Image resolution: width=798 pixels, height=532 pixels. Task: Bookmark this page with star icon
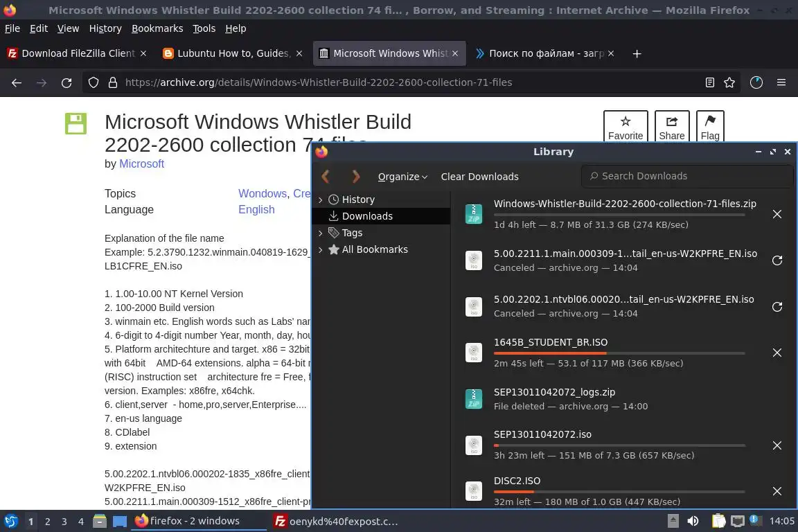[729, 82]
